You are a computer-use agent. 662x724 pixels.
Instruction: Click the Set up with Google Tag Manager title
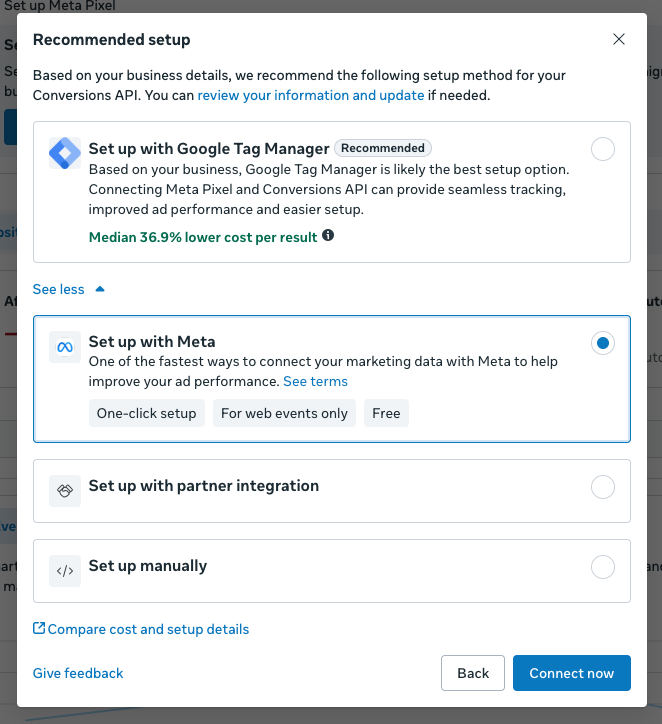tap(209, 149)
